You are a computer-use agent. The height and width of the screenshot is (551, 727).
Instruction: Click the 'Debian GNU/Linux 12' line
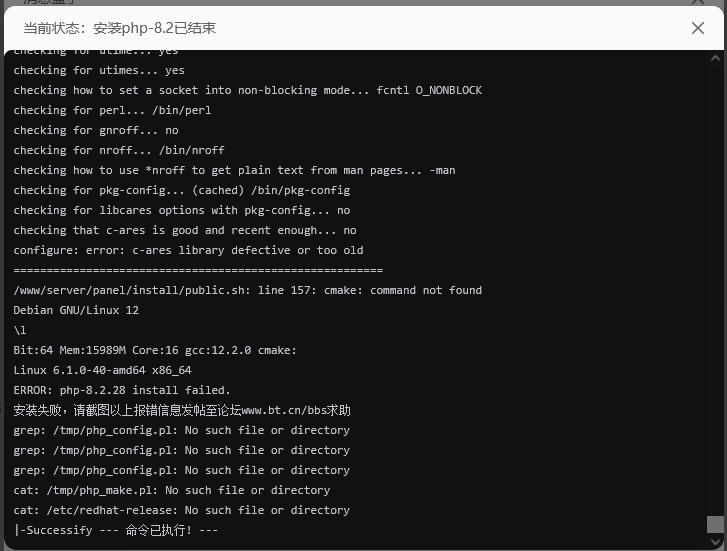pos(76,310)
